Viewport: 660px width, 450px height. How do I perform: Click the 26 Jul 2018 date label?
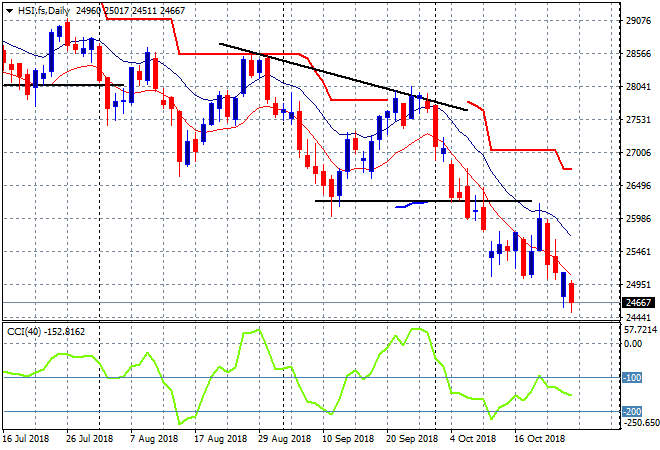pyautogui.click(x=90, y=439)
